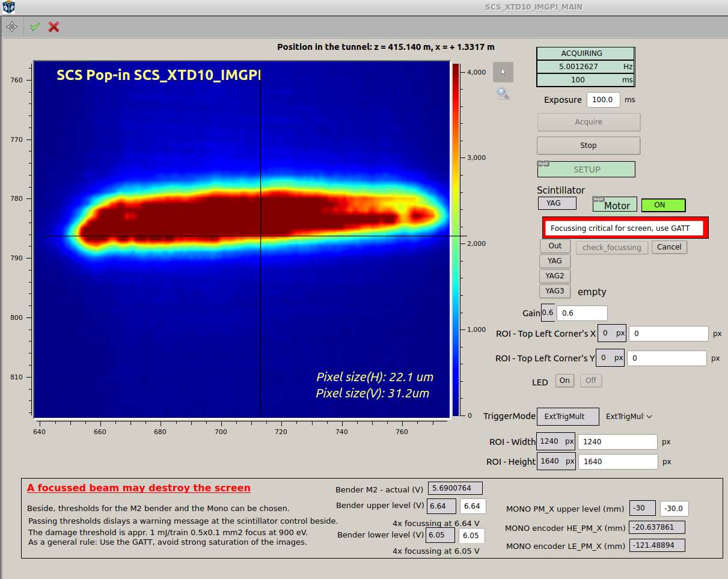Click the TriggerMode current value display
Viewport: 728px width, 579px height.
point(568,416)
